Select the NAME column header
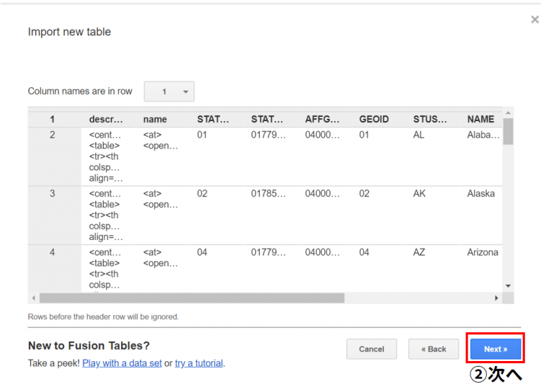Image resolution: width=541 pixels, height=392 pixels. (480, 120)
